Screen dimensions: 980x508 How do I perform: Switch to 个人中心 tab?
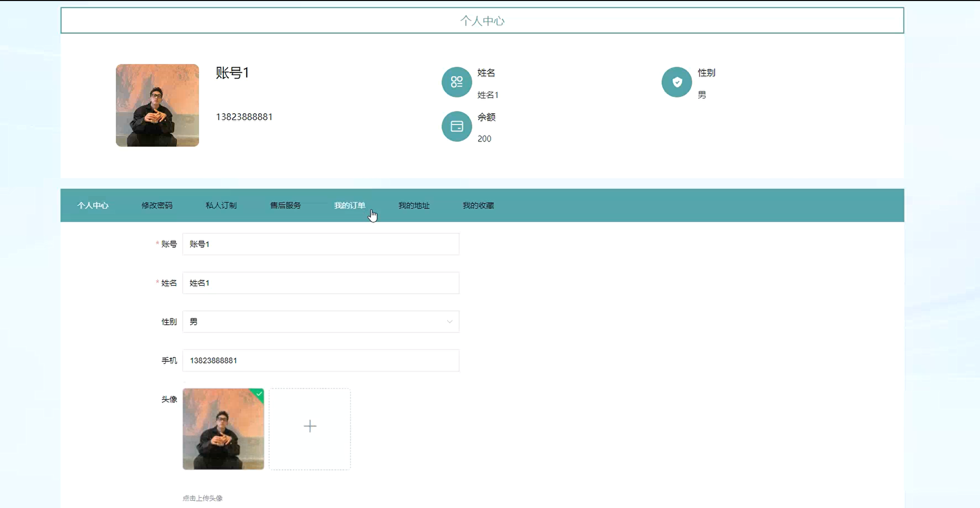[x=93, y=205]
